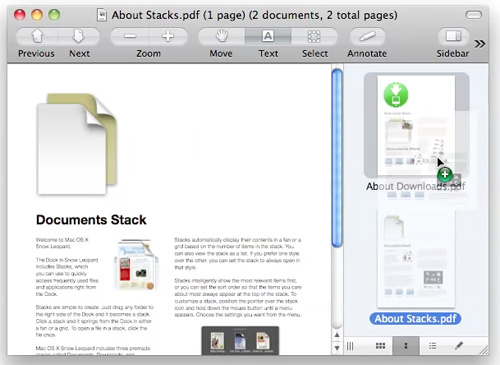The image size is (500, 365).
Task: Zoom window with the green button
Action: tap(54, 15)
